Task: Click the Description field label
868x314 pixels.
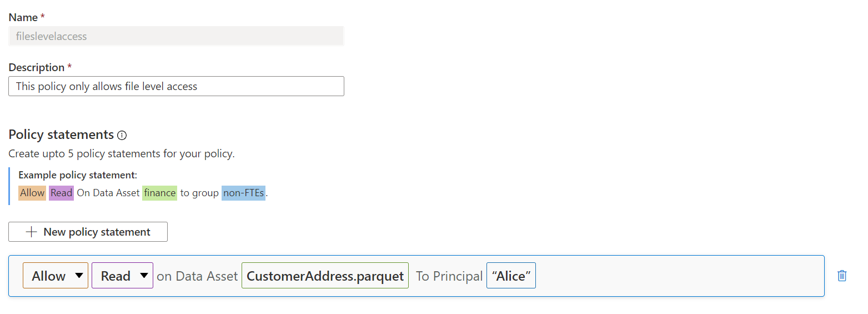Action: point(37,67)
